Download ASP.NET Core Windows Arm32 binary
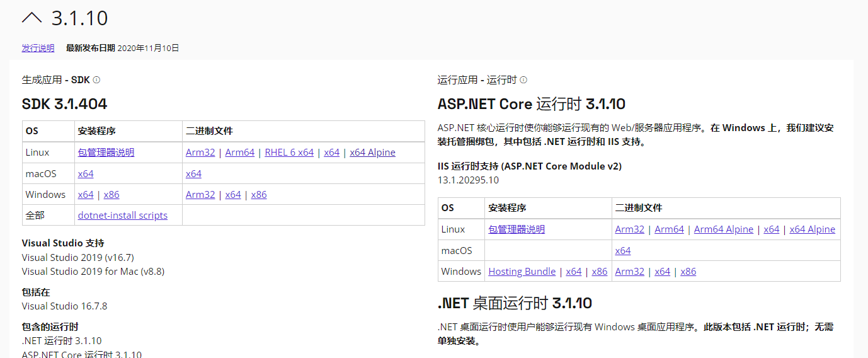 pos(630,272)
